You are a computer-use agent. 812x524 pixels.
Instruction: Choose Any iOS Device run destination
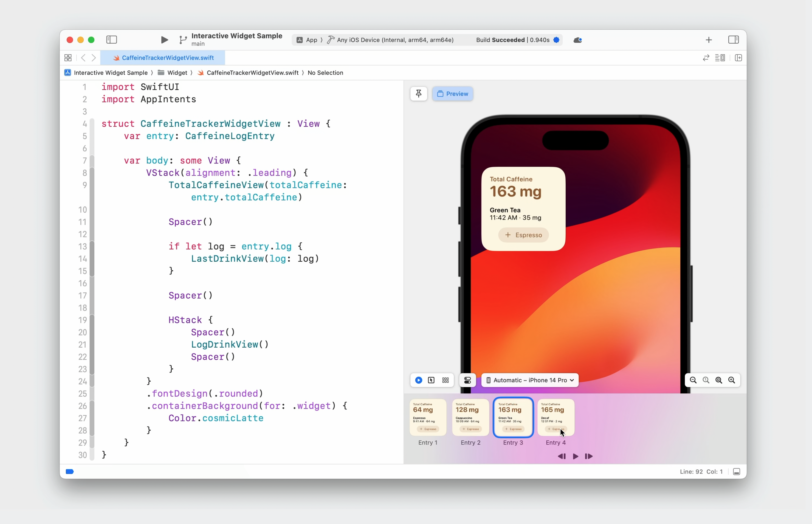pos(391,40)
